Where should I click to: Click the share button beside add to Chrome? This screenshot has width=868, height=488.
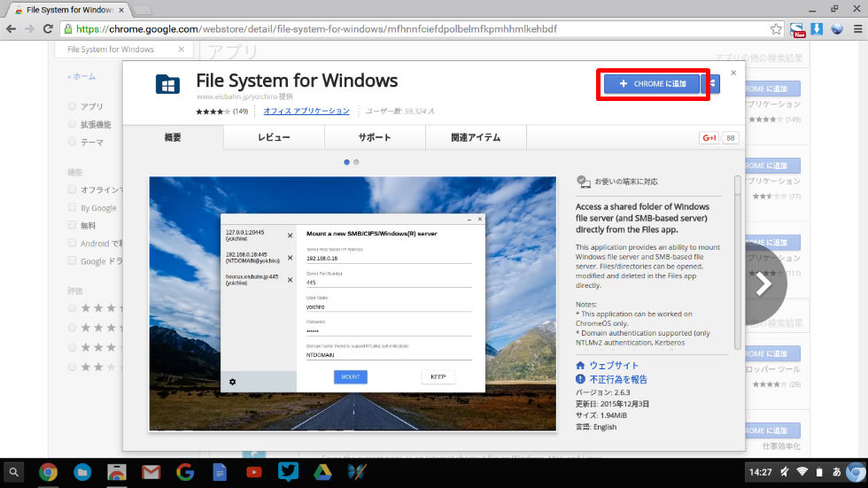(712, 83)
